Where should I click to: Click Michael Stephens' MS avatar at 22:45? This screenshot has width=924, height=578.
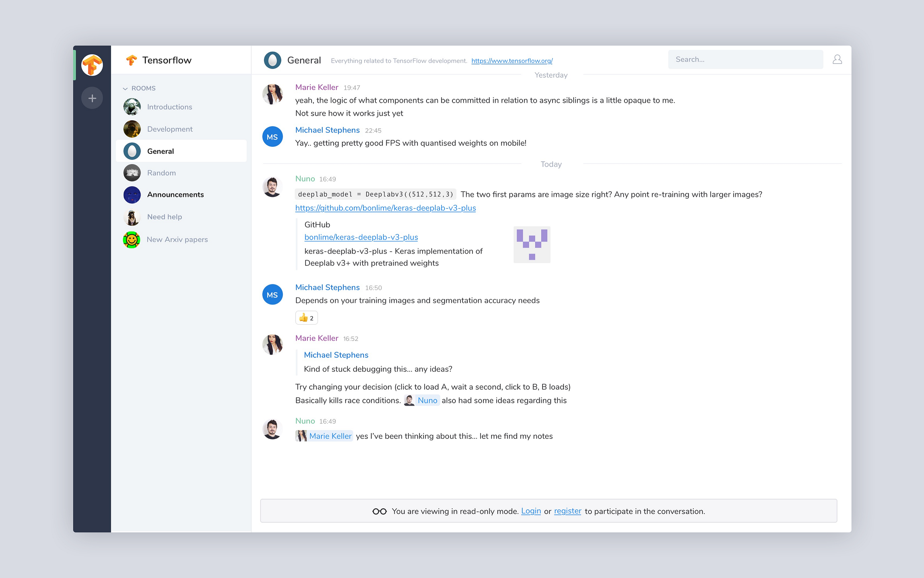click(x=272, y=137)
